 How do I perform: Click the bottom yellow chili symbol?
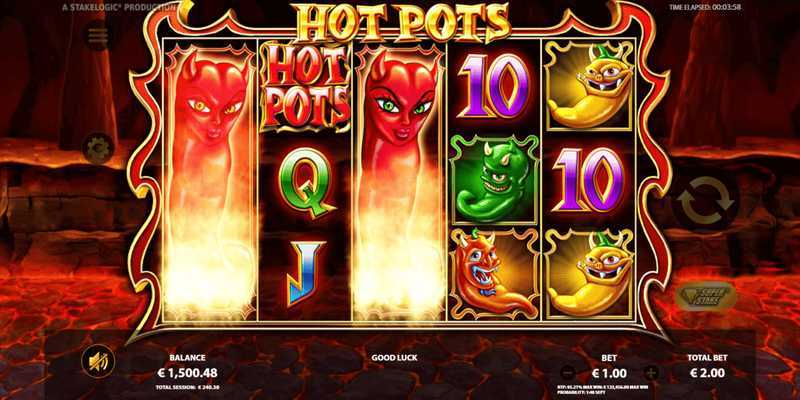(x=590, y=274)
